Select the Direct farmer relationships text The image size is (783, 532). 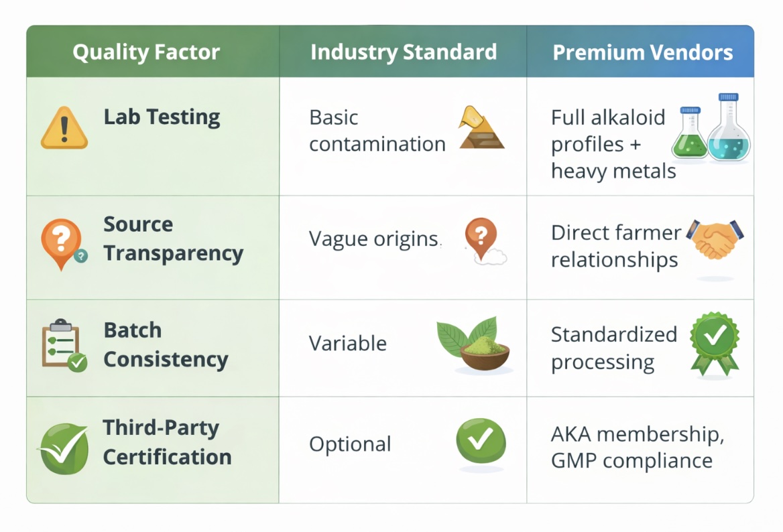(615, 246)
